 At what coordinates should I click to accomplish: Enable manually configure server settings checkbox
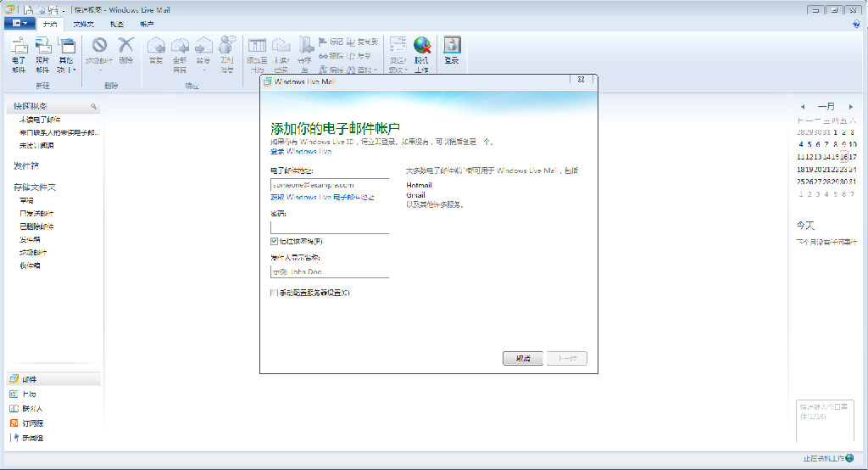(x=274, y=293)
